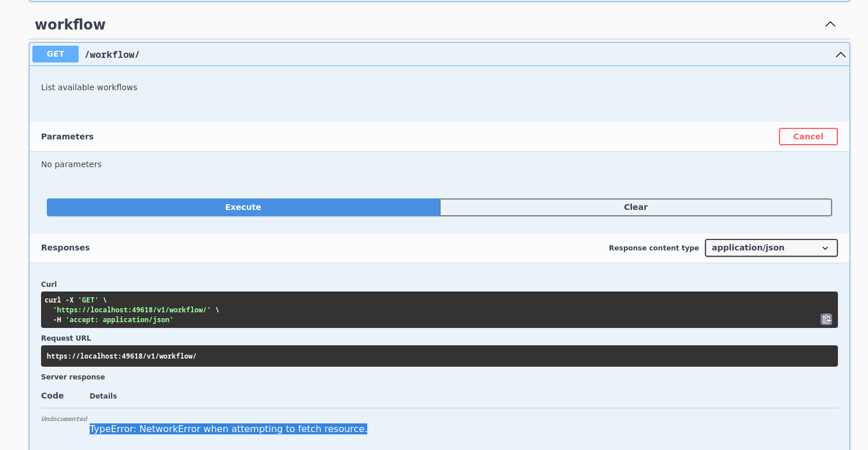Click the Parameters section header

coord(67,137)
